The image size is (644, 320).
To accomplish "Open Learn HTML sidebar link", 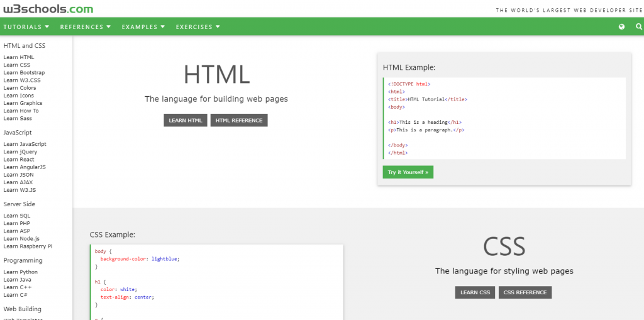I will point(19,57).
